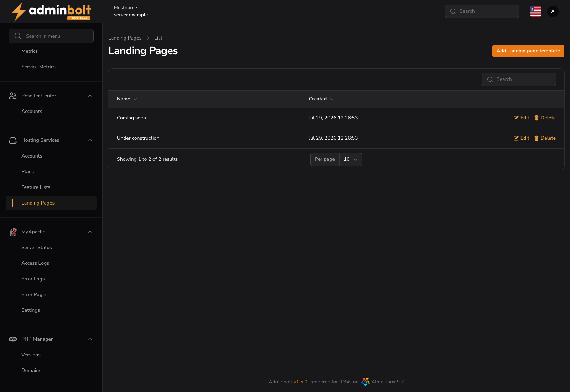Click the magnifier icon in table search
The width and height of the screenshot is (570, 392).
[x=490, y=79]
